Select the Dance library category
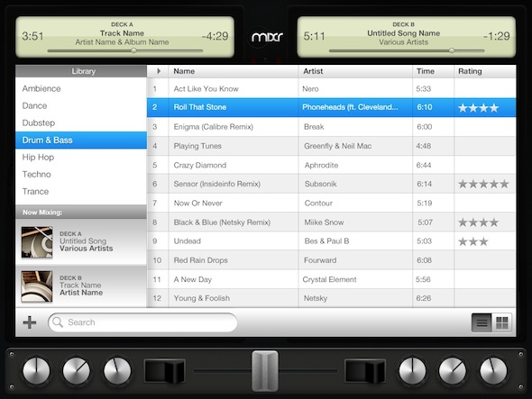The image size is (532, 399). pyautogui.click(x=81, y=105)
